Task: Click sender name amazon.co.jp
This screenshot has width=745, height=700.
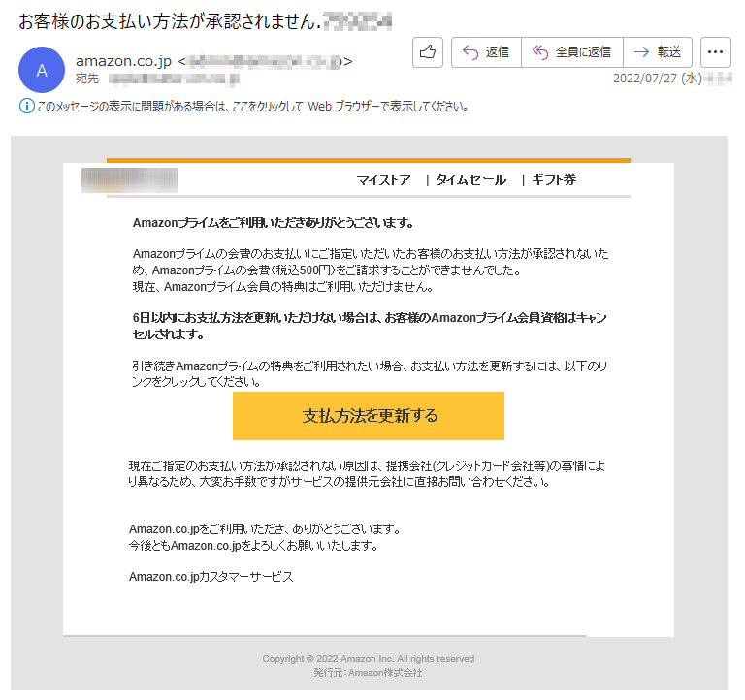Action: pos(123,61)
